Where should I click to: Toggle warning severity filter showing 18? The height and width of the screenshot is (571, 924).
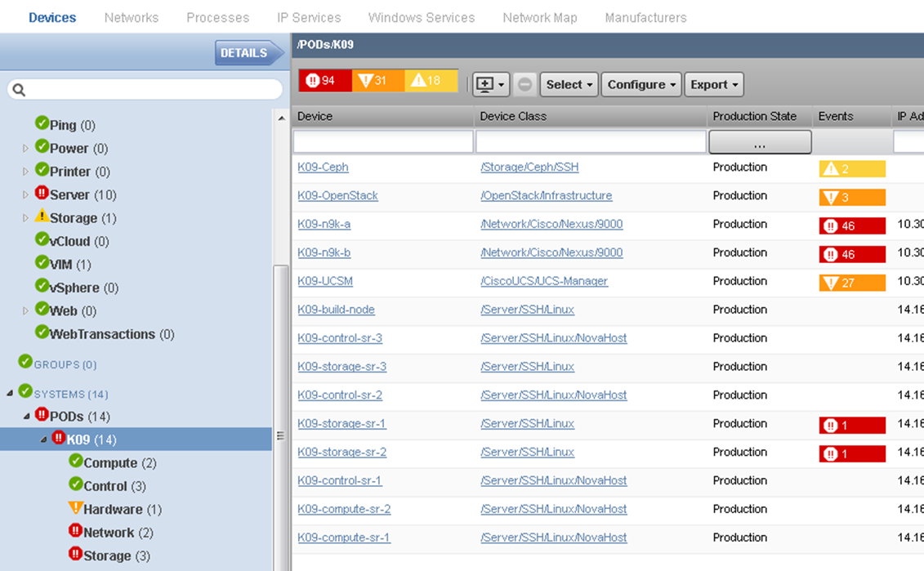pyautogui.click(x=431, y=80)
